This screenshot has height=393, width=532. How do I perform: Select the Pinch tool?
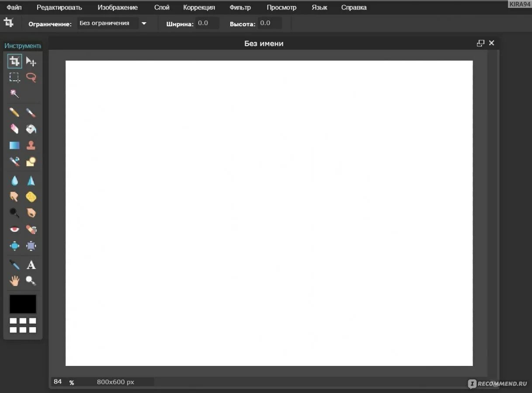tap(31, 246)
